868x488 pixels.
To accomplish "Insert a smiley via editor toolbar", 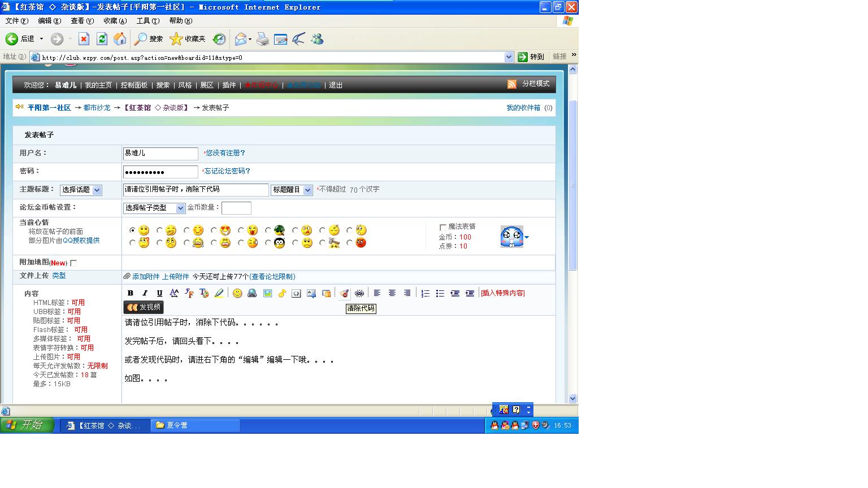I will point(237,293).
